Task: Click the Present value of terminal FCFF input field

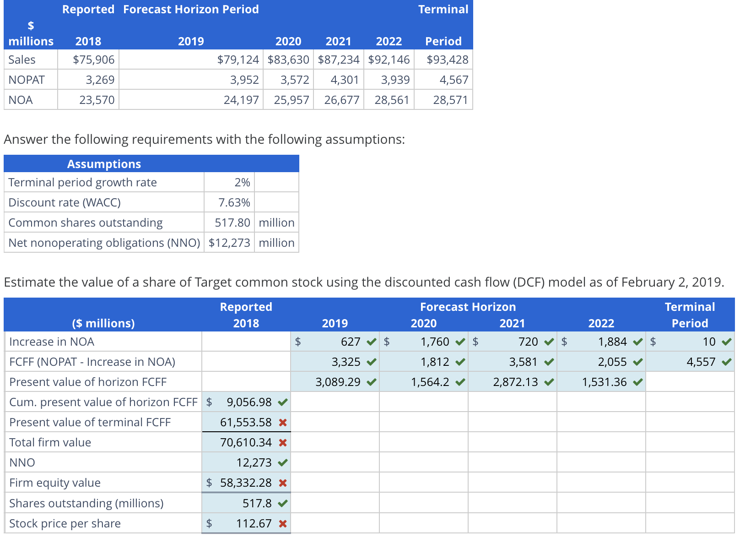Action: [x=245, y=422]
